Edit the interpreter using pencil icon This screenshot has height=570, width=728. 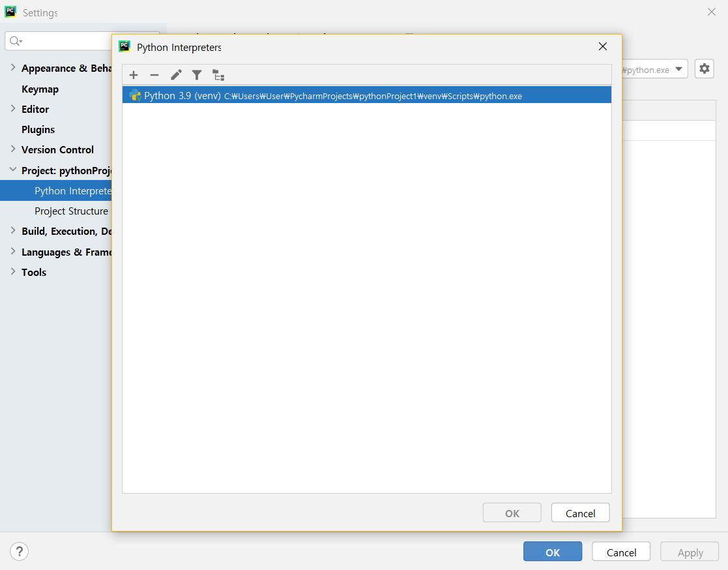pyautogui.click(x=176, y=75)
